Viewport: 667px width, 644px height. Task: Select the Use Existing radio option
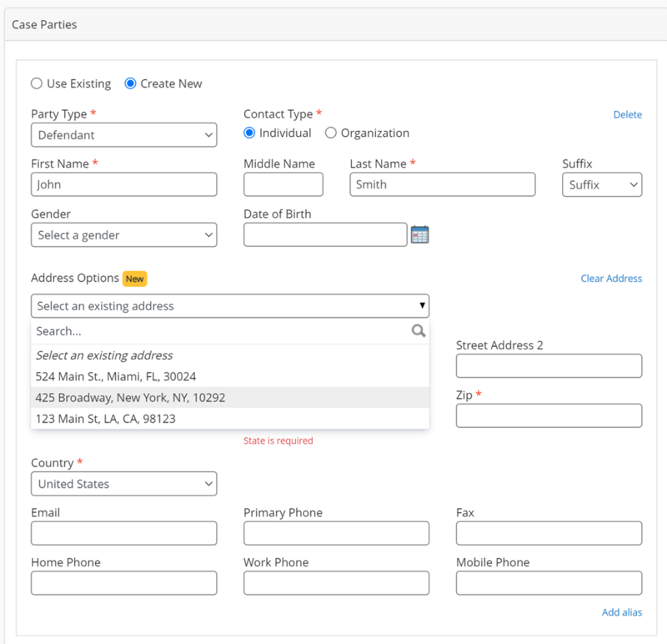pos(37,83)
